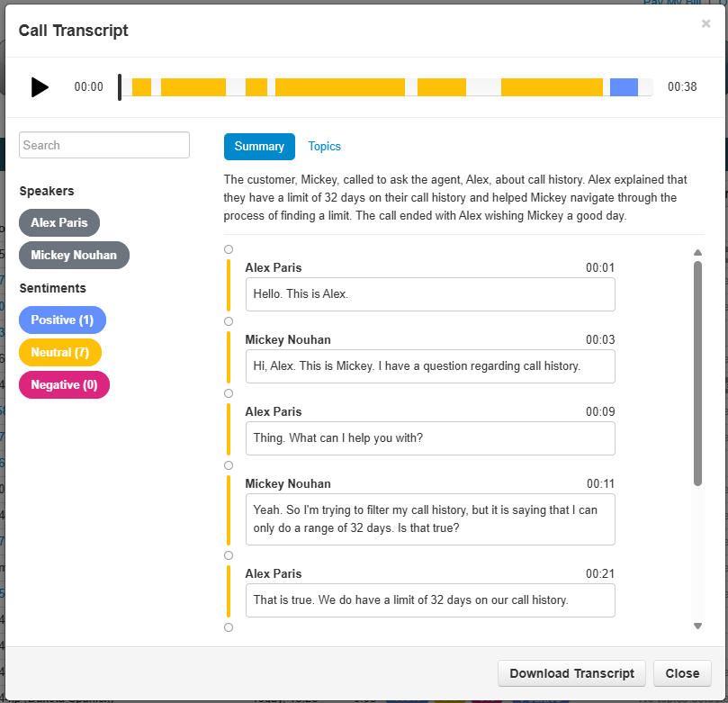Switch to the Summary tab
Image resolution: width=728 pixels, height=703 pixels.
tap(259, 146)
